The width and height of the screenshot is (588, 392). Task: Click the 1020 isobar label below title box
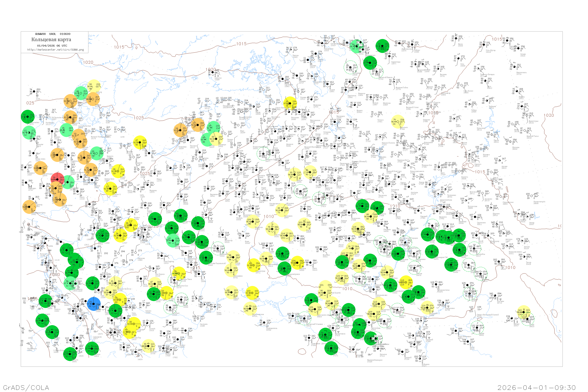[88, 62]
